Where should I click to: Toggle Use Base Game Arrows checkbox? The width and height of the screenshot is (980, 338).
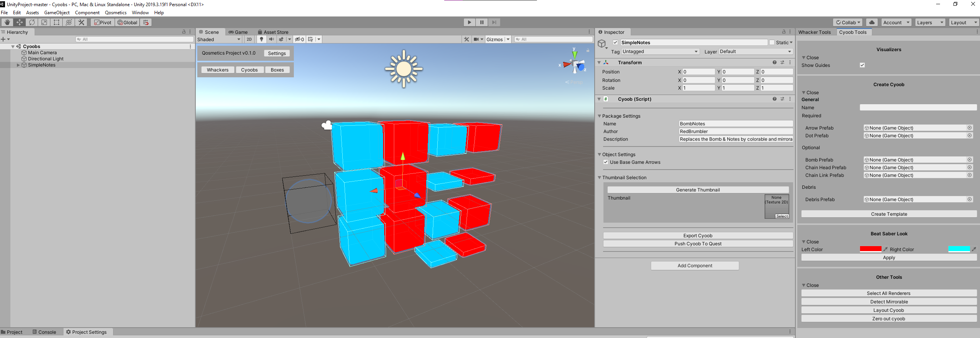tap(606, 162)
